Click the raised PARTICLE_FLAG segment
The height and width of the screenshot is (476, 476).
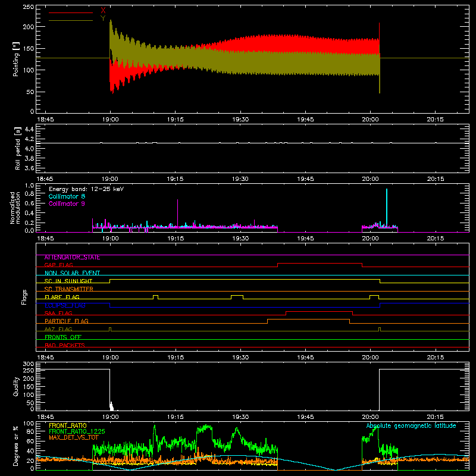308,320
